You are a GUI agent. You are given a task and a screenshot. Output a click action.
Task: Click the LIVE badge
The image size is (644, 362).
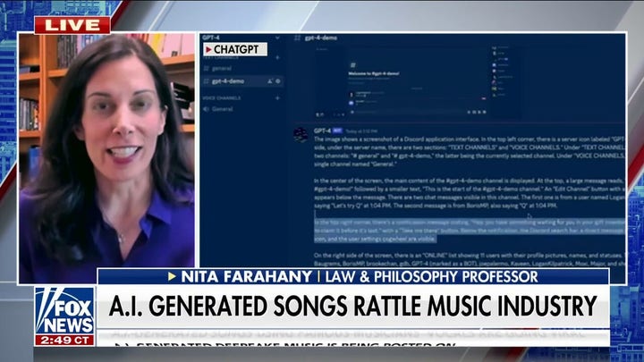[72, 25]
